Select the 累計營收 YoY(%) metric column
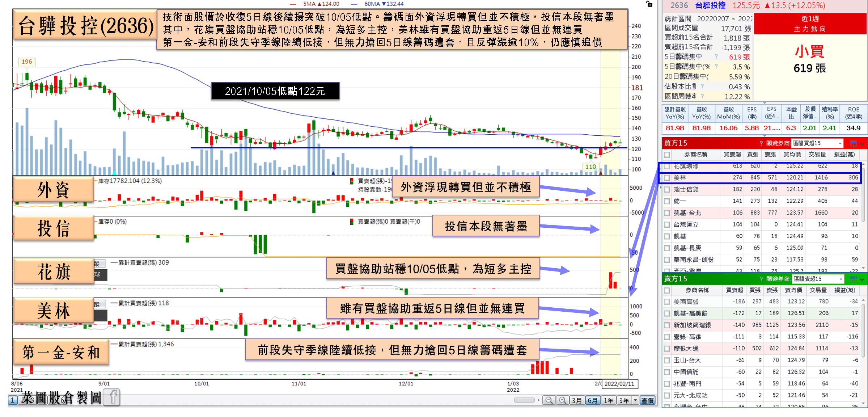This screenshot has width=868, height=417. tap(675, 113)
